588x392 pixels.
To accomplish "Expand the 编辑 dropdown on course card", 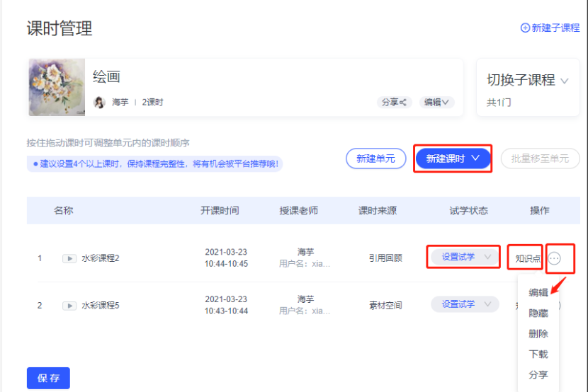I will pyautogui.click(x=436, y=102).
